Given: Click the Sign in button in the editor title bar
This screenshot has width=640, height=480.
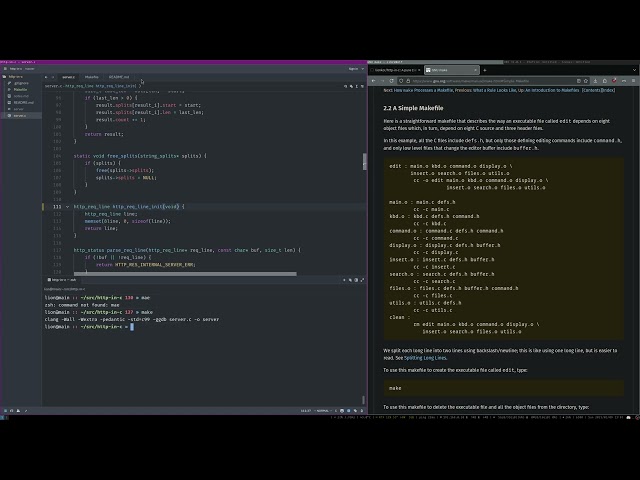Looking at the screenshot, I should point(353,69).
